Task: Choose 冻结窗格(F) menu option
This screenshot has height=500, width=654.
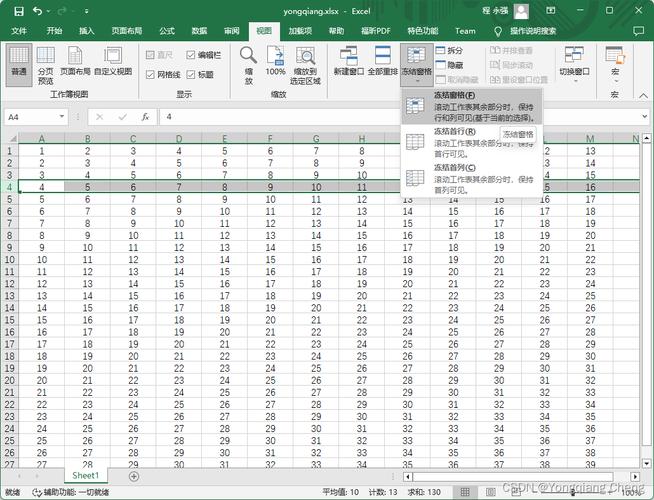Action: [x=472, y=106]
